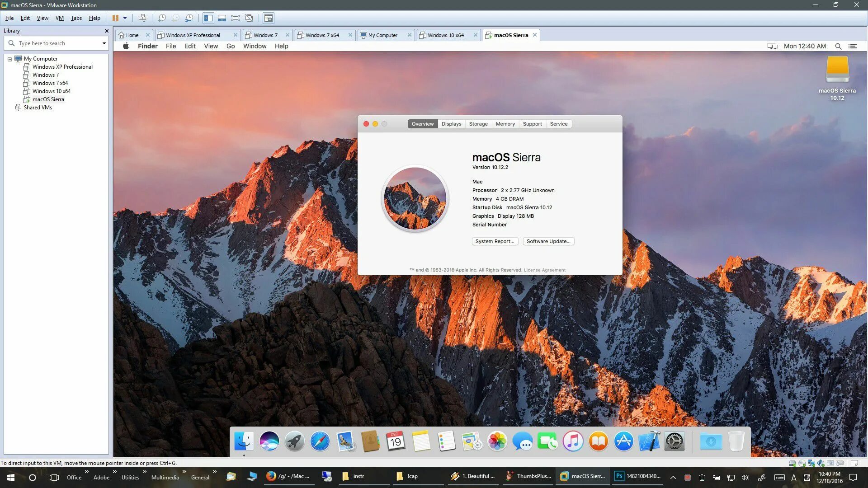
Task: Toggle Unity mode in the toolbar
Action: pyautogui.click(x=249, y=18)
